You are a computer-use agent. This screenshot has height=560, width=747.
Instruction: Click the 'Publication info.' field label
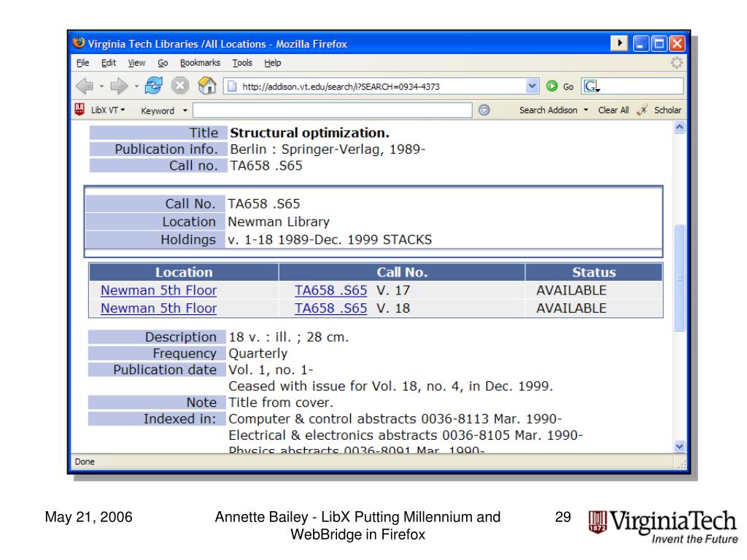pos(166,149)
